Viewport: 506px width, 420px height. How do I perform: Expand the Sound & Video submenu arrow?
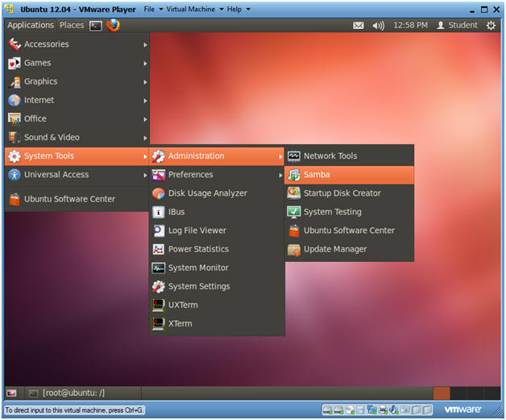point(145,138)
